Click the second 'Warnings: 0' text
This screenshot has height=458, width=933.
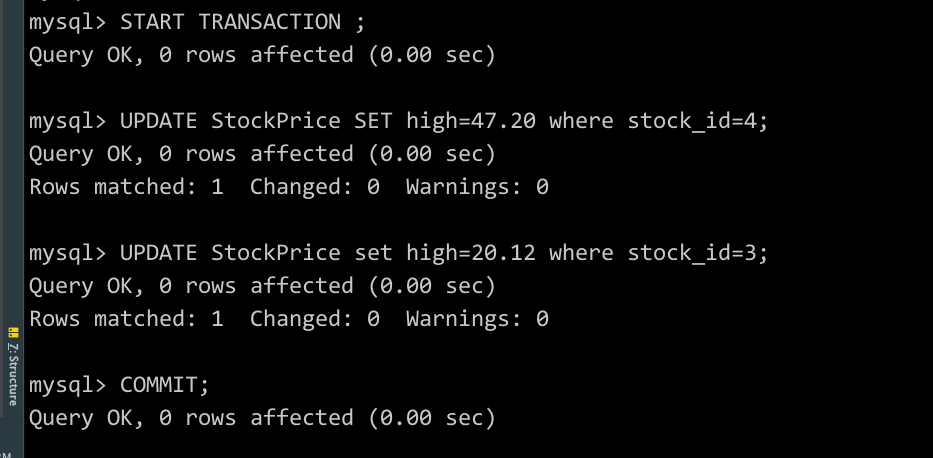pos(477,319)
